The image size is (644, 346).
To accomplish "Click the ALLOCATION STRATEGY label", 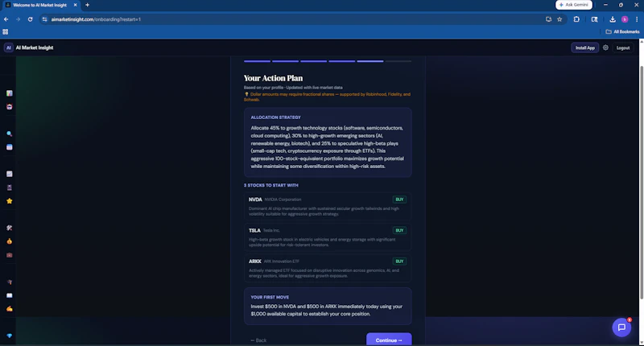I will pyautogui.click(x=275, y=117).
